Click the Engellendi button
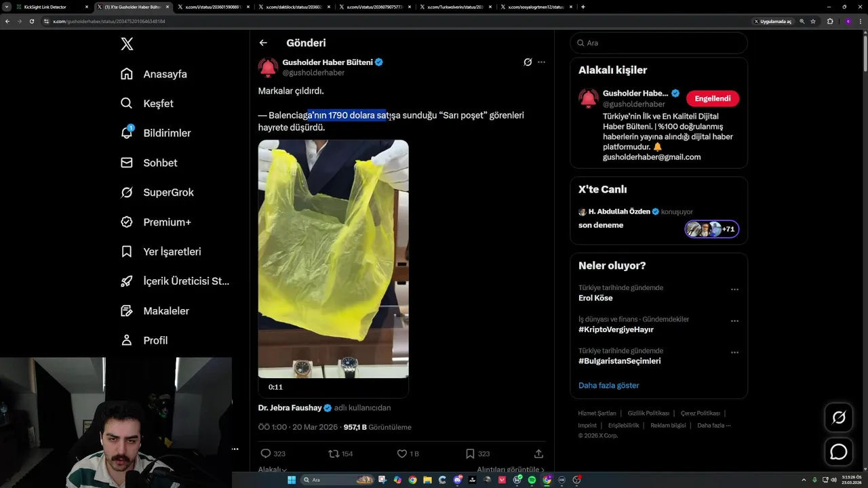Viewport: 868px width, 488px height. (713, 98)
